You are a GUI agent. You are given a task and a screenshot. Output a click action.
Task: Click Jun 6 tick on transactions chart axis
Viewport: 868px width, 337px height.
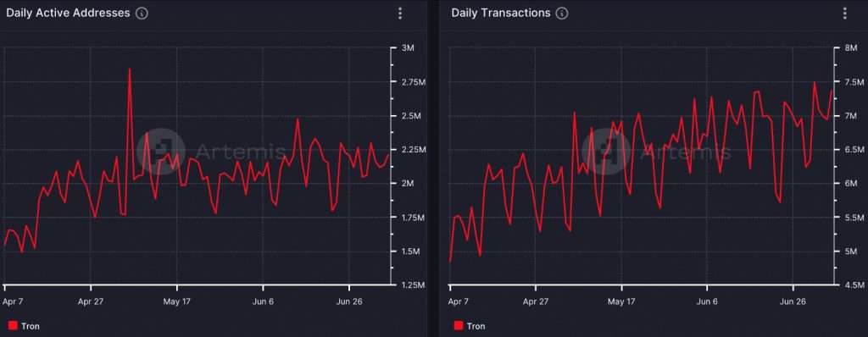point(708,302)
